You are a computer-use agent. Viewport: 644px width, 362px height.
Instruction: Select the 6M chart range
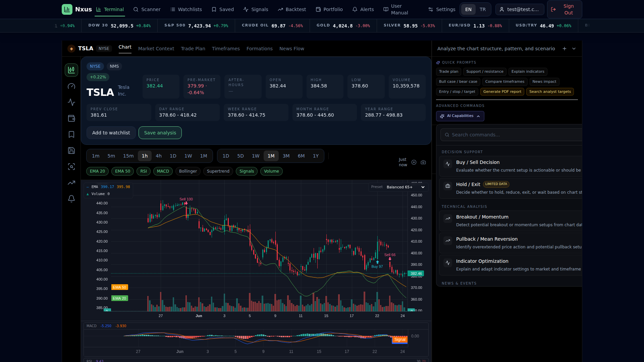pyautogui.click(x=301, y=156)
